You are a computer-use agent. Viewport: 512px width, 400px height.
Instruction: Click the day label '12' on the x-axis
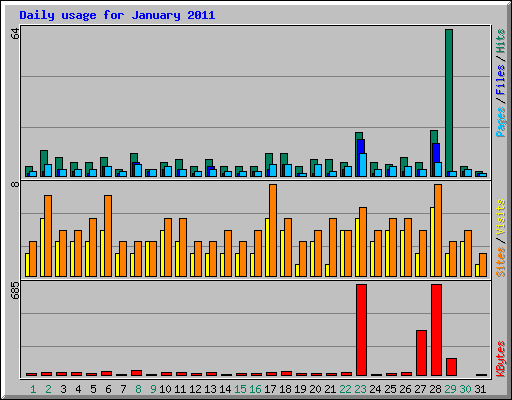[195, 389]
